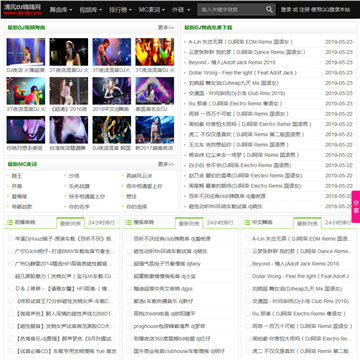Check the box for 'proghouse' track
Screen dimensions: 360x360
point(129,326)
